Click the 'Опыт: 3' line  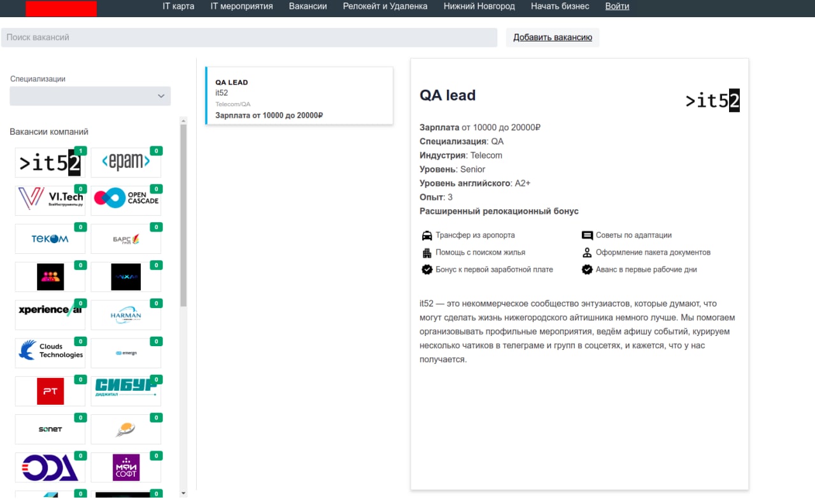point(436,197)
